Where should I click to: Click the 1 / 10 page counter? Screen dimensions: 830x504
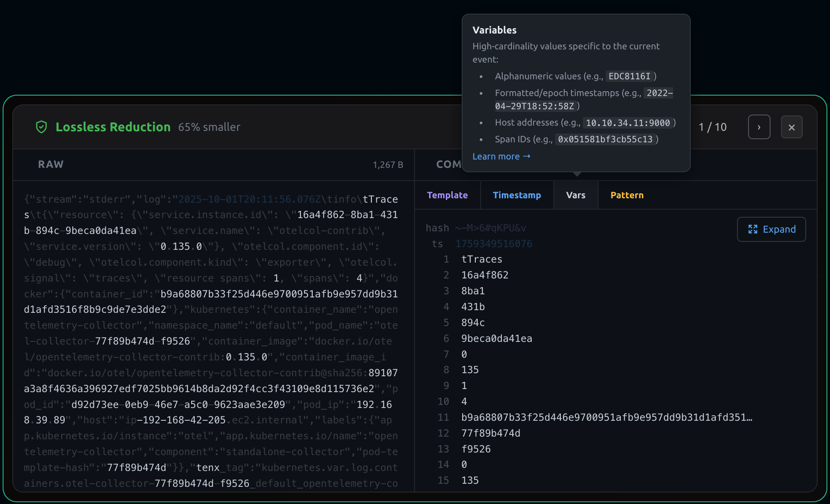(712, 127)
